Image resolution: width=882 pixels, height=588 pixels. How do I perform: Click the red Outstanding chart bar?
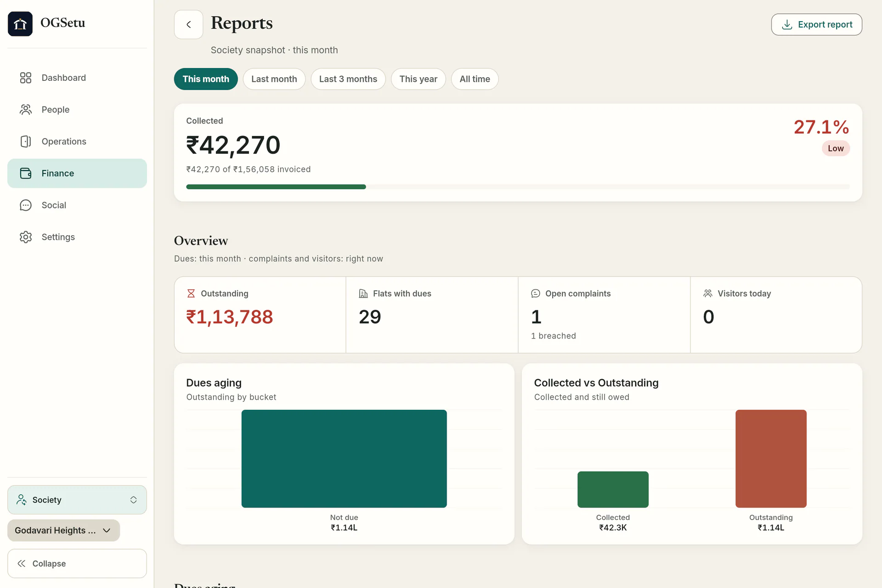(x=771, y=458)
